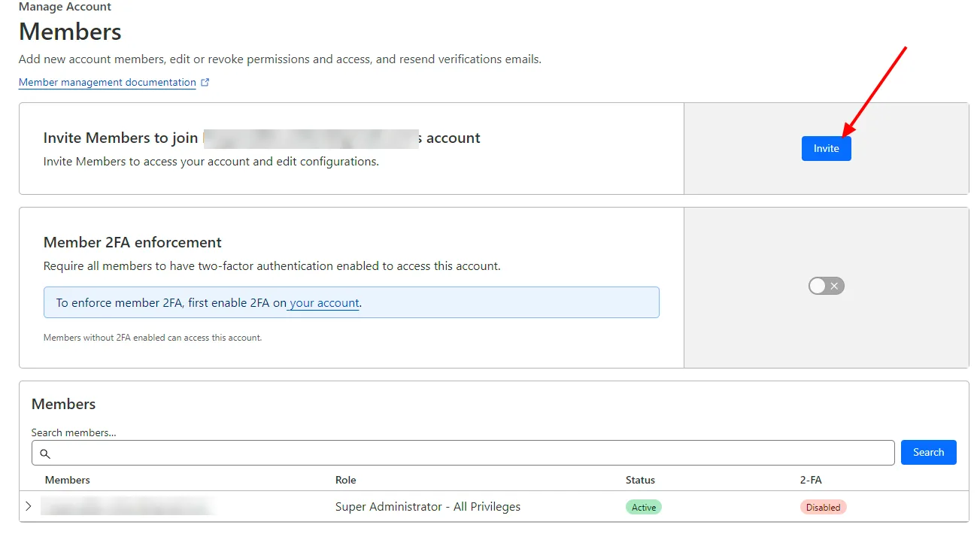
Task: Open Member management documentation link
Action: tap(108, 82)
